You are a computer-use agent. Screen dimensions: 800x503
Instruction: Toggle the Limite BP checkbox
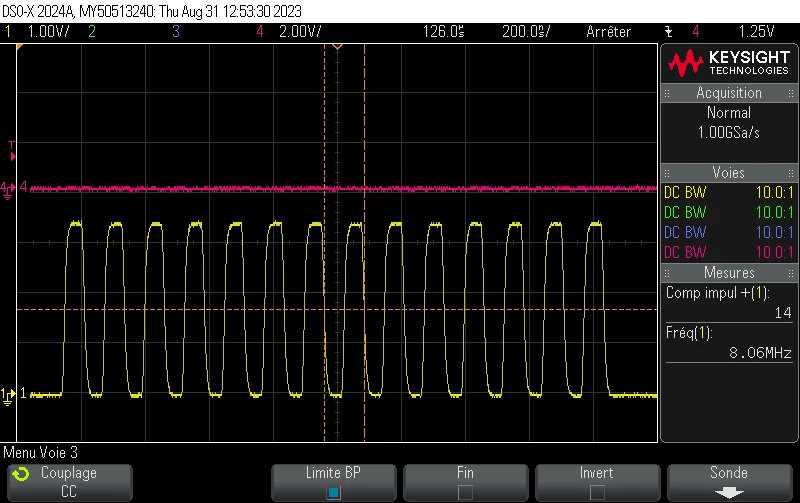[x=334, y=493]
